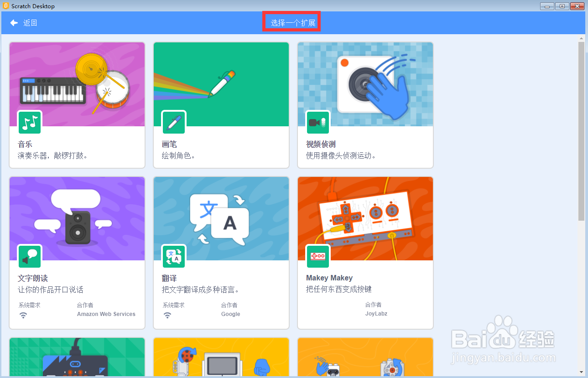Screen dimensions: 588x378
Task: Click 系统需求 label on 翻译 card
Action: [174, 305]
